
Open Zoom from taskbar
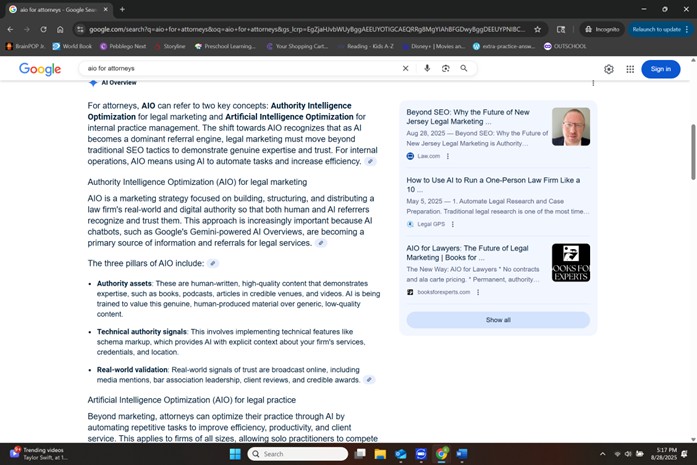[x=421, y=454]
